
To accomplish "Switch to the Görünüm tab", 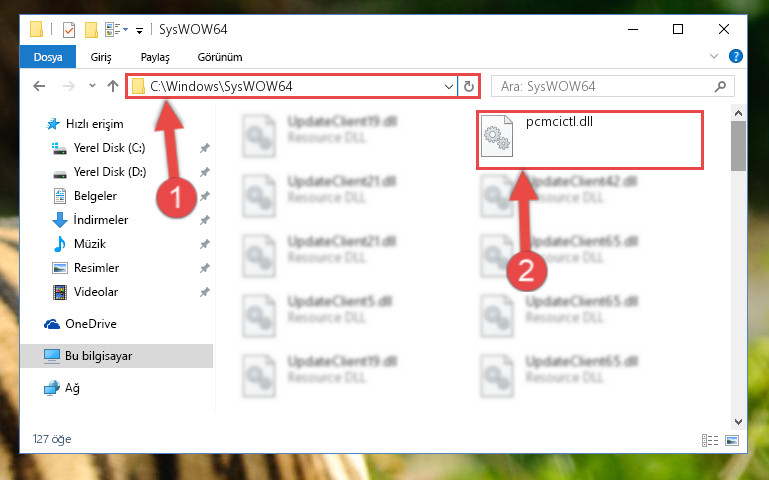I will (x=220, y=57).
